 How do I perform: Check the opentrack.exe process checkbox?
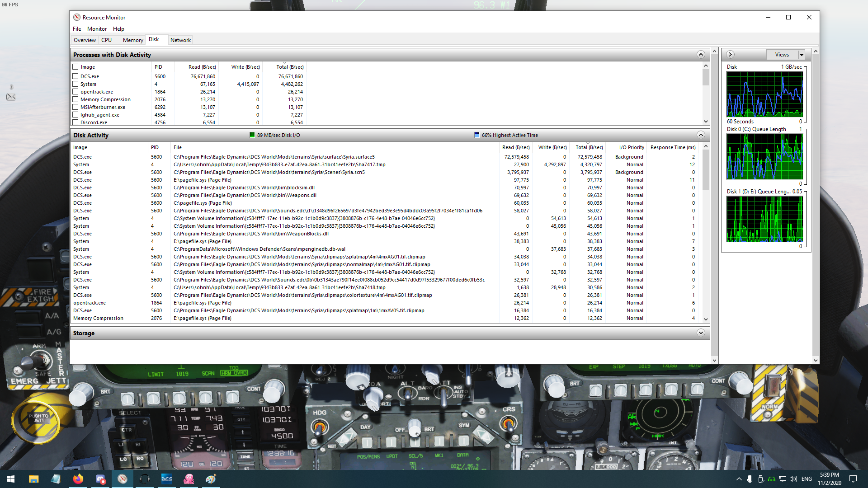[x=75, y=92]
